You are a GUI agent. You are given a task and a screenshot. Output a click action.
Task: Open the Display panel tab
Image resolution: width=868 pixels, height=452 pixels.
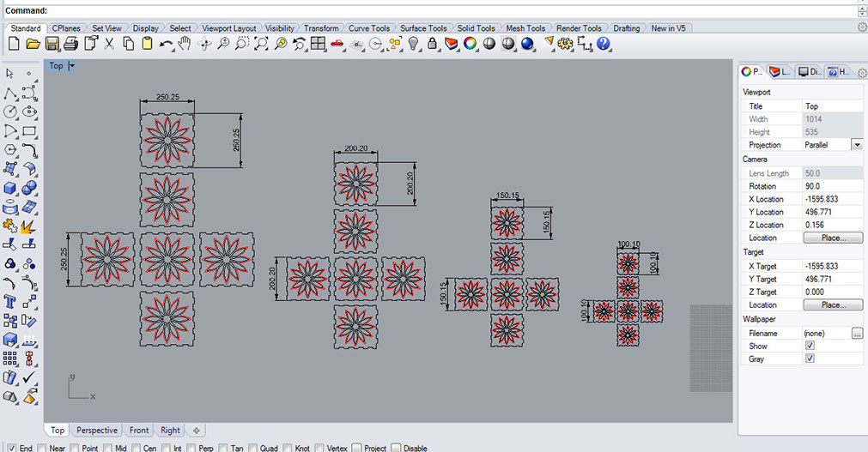[810, 72]
